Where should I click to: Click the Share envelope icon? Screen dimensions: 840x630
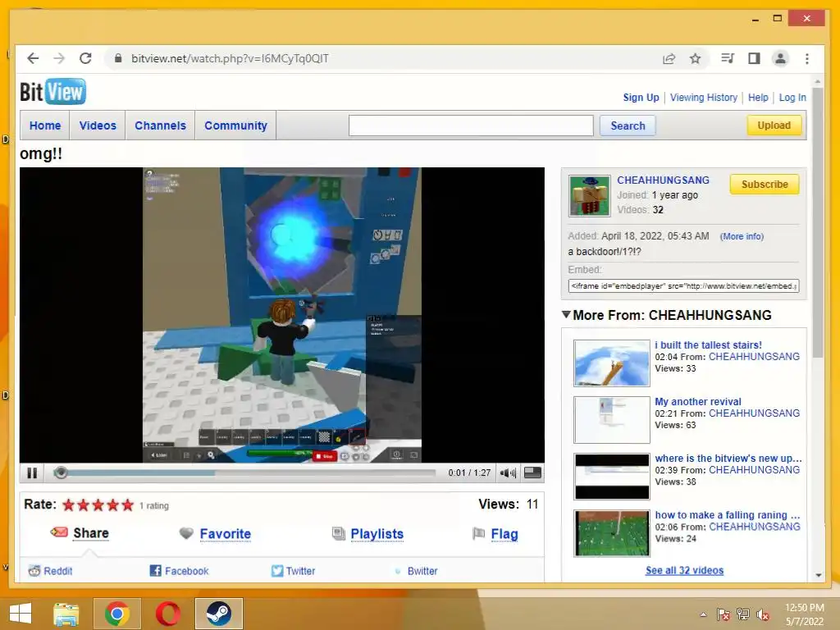tap(59, 532)
